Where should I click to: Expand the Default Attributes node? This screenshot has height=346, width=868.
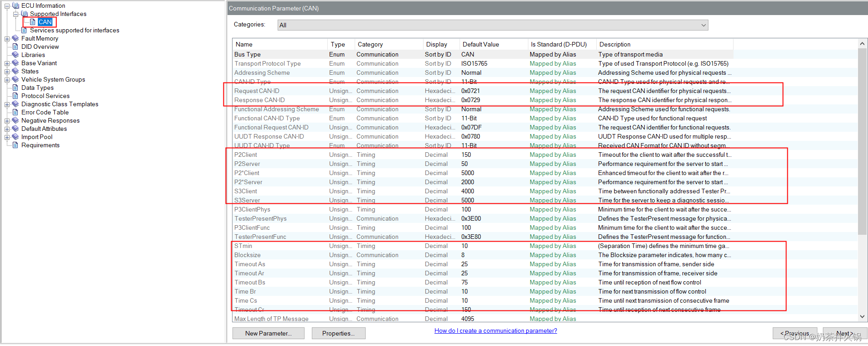coord(7,129)
